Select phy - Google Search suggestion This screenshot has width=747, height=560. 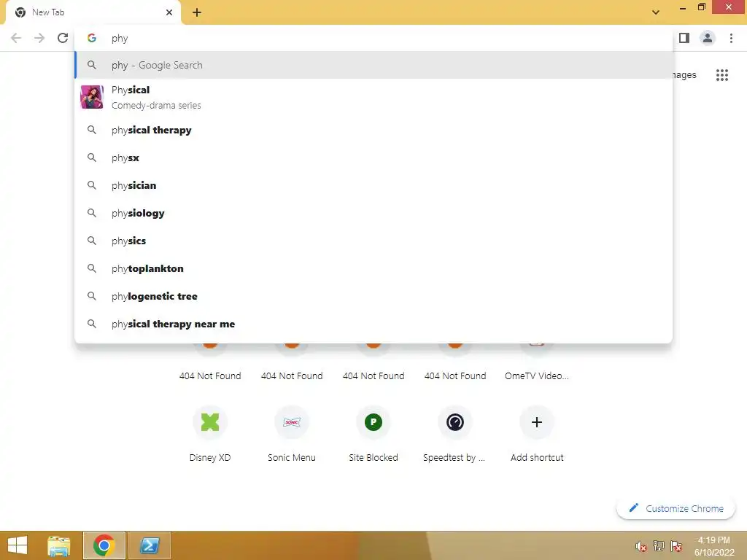tap(373, 65)
